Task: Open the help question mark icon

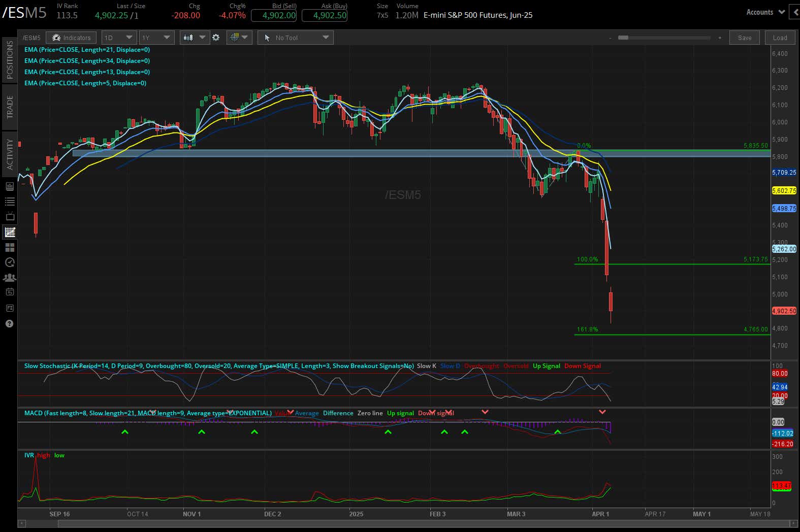Action: click(10, 324)
